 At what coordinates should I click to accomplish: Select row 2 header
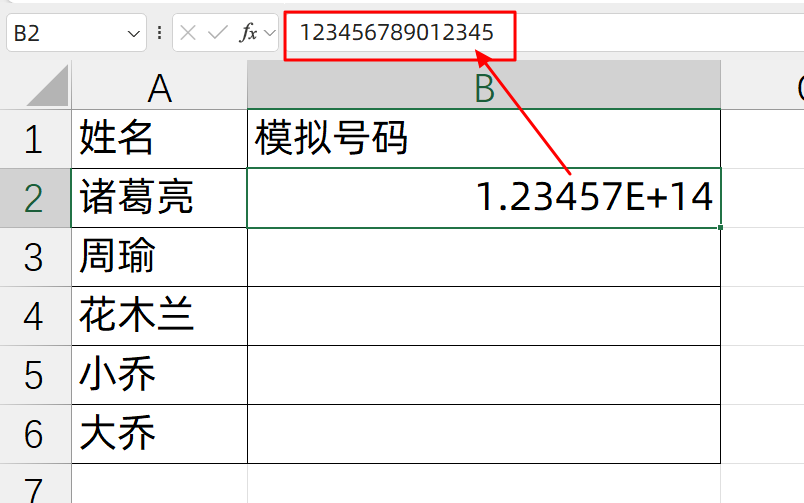tap(35, 198)
